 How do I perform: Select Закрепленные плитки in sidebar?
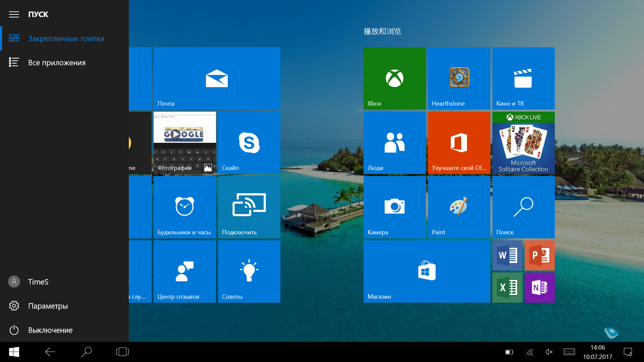[x=64, y=39]
